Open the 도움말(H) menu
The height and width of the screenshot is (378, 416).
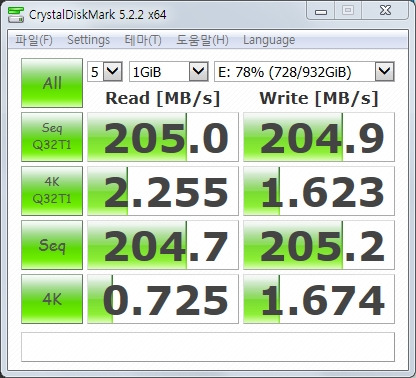point(202,40)
